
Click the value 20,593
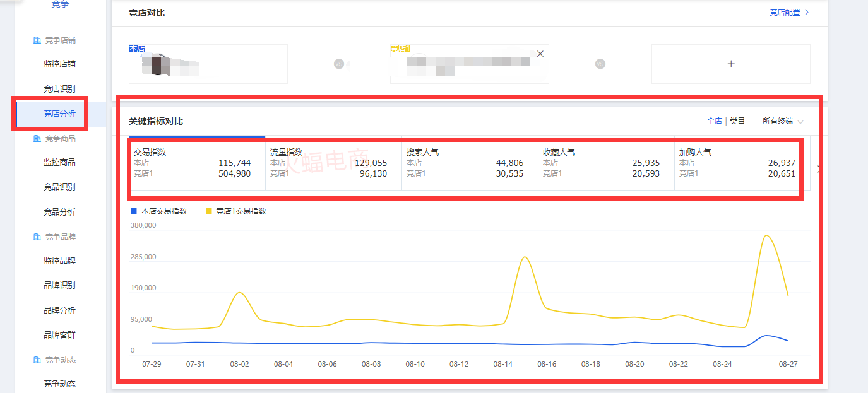pos(646,173)
